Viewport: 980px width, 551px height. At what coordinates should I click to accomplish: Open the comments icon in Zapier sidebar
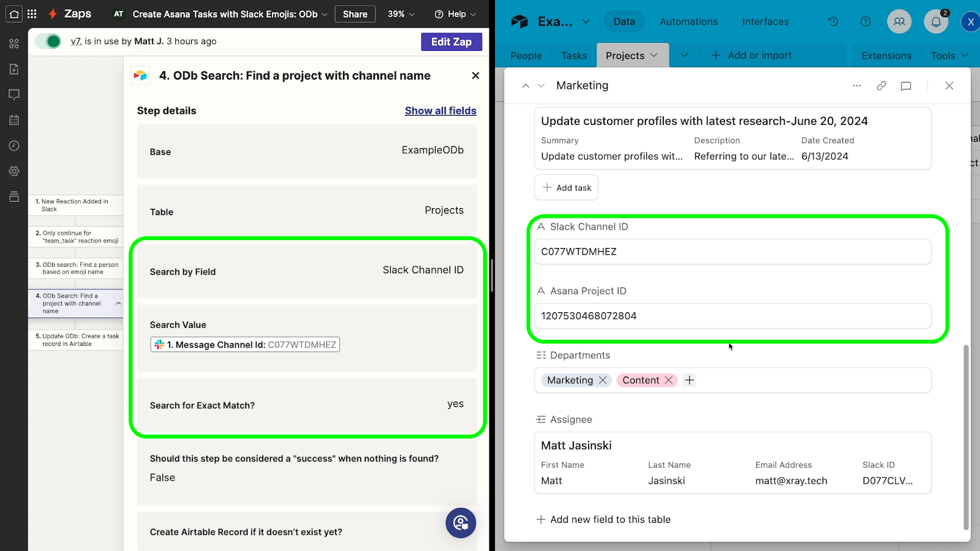tap(14, 94)
